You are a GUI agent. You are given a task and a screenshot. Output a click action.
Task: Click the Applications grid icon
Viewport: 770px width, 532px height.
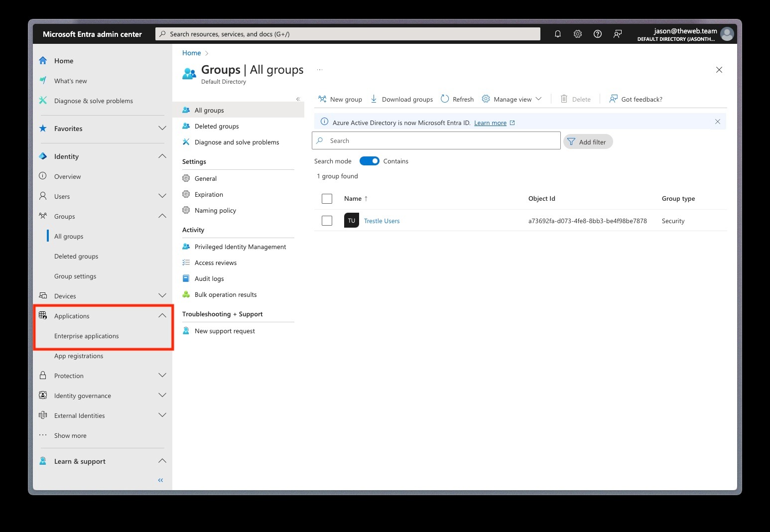click(x=43, y=316)
